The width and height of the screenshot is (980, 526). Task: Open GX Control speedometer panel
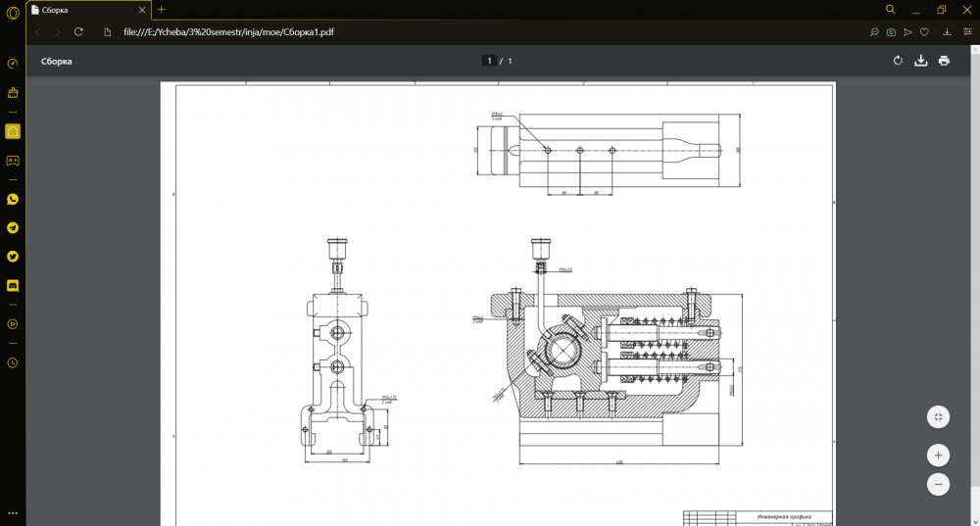click(13, 64)
